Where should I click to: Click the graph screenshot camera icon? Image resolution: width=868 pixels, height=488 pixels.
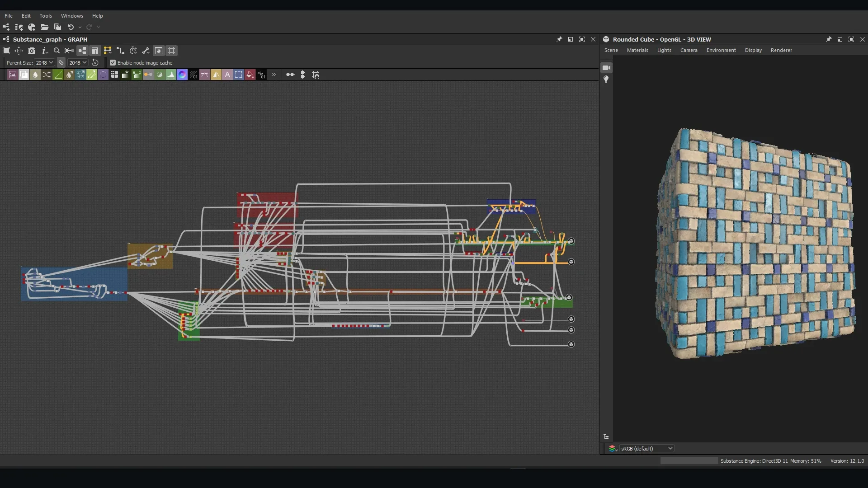(32, 51)
